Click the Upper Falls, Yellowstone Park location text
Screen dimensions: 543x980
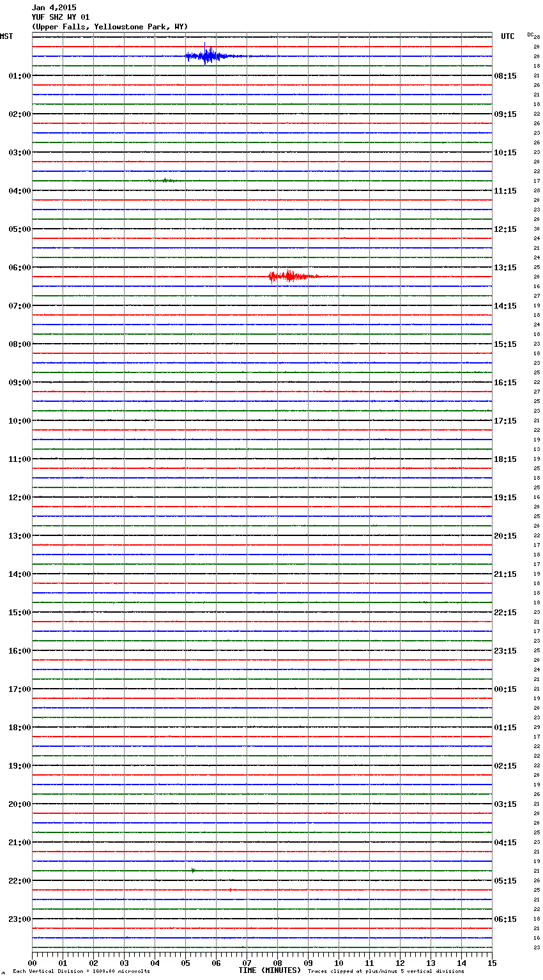[110, 27]
